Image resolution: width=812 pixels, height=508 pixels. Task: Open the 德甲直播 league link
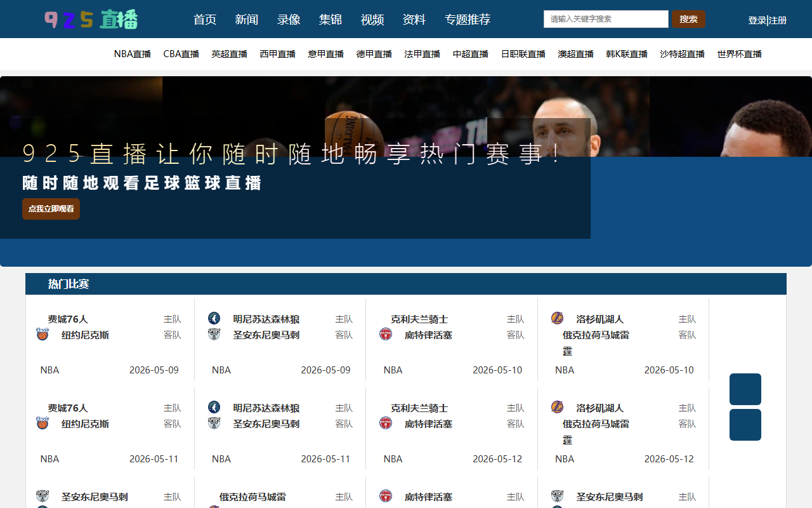point(374,54)
